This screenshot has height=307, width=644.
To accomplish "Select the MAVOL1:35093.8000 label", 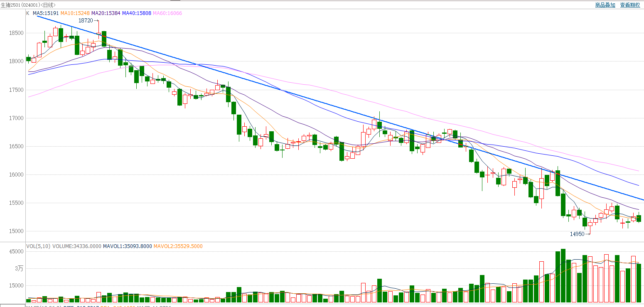I will (x=128, y=246).
